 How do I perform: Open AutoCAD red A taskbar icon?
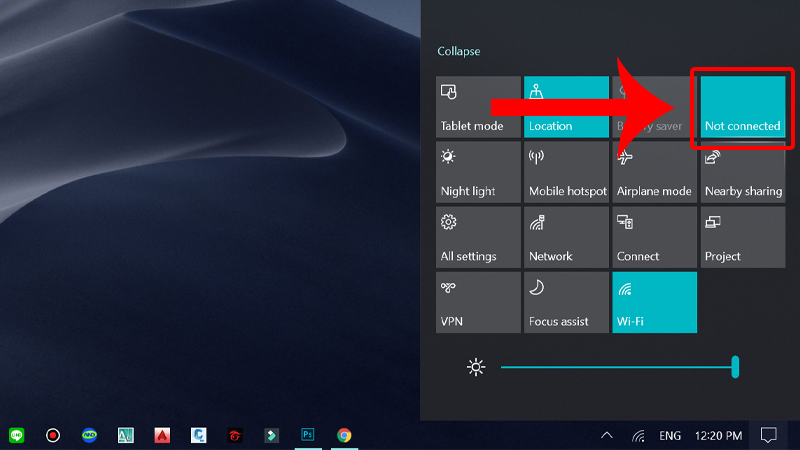pos(162,435)
